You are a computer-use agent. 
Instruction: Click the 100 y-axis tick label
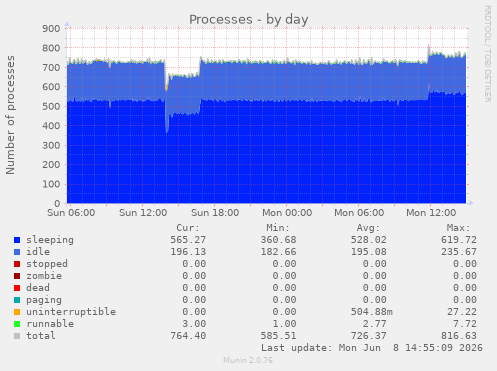[51, 184]
